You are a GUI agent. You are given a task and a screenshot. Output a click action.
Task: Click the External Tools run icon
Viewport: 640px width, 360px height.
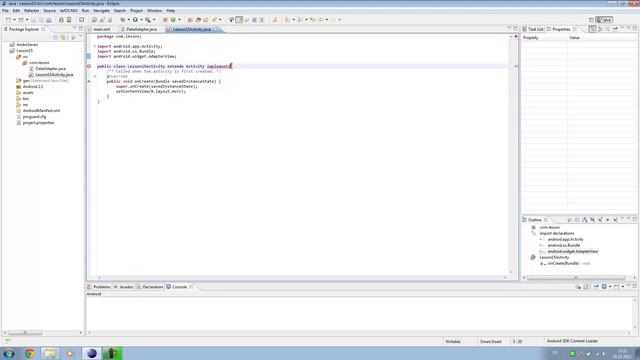pos(148,20)
